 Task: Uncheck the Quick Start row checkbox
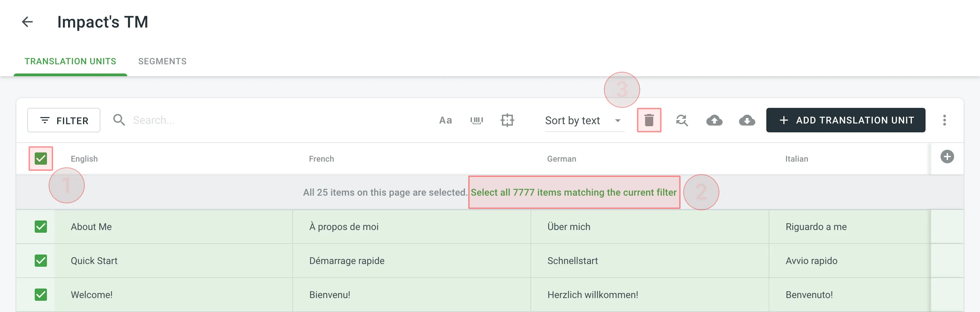pyautogui.click(x=41, y=261)
